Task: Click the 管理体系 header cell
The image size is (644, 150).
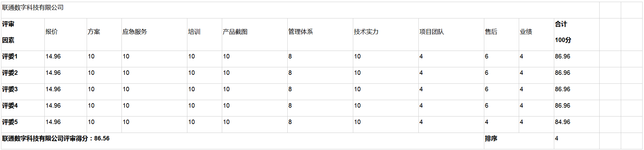Action: coord(301,32)
